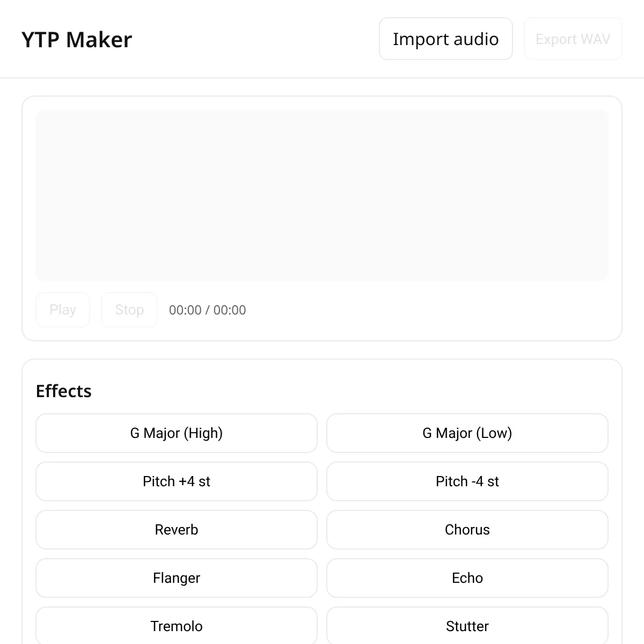Add the Chorus effect
The image size is (644, 644).
coord(467,530)
